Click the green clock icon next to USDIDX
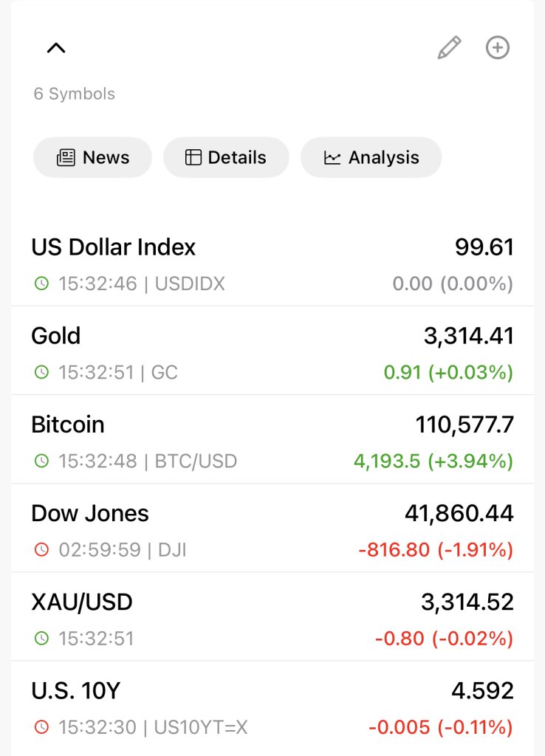545x756 pixels. click(x=42, y=283)
